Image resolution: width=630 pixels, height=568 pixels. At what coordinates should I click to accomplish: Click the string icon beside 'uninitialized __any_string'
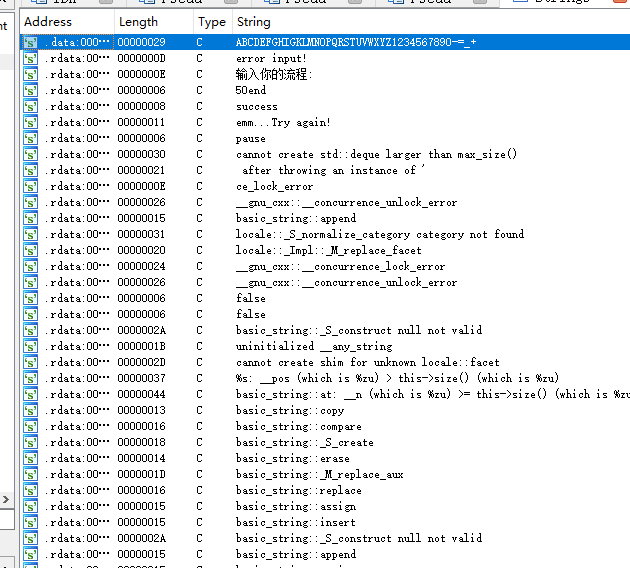coord(31,346)
